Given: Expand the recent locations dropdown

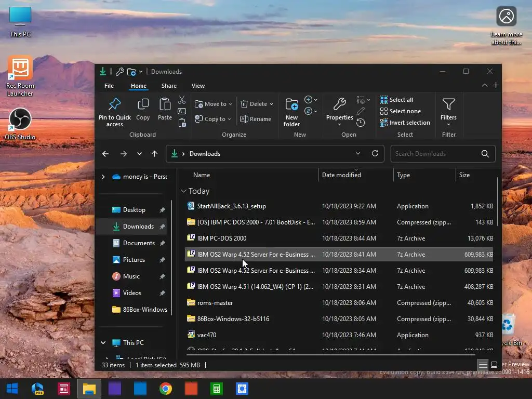Looking at the screenshot, I should (139, 154).
